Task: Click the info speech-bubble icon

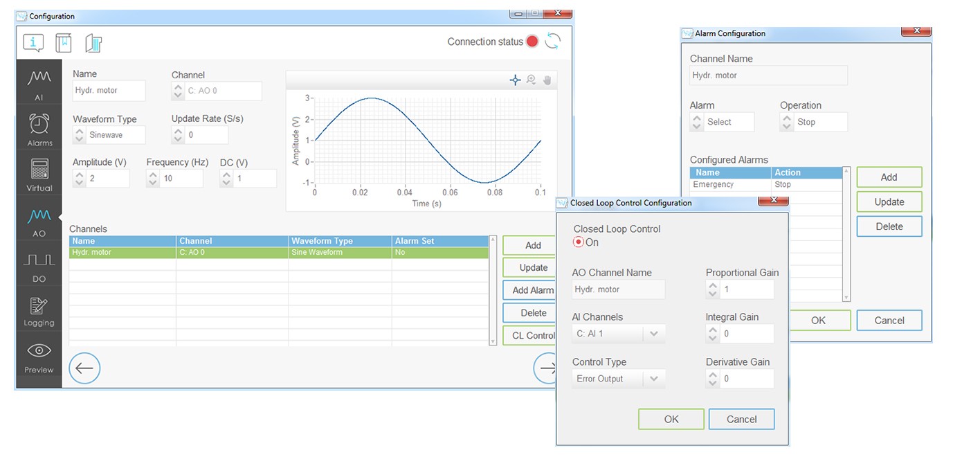Action: click(33, 42)
